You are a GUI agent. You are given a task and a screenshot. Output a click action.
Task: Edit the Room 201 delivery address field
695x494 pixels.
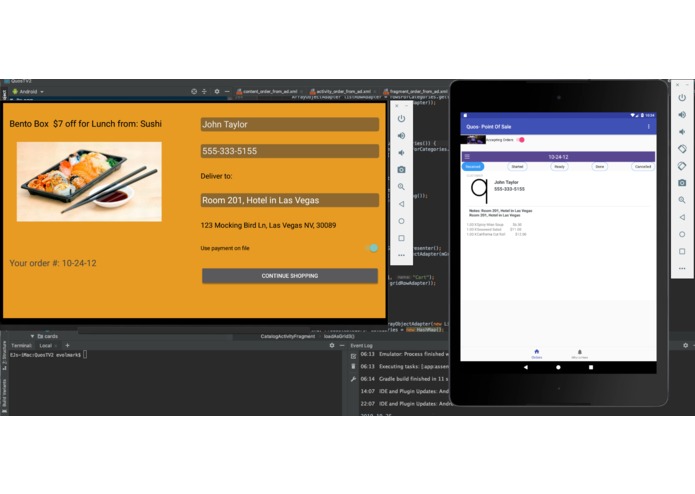289,200
